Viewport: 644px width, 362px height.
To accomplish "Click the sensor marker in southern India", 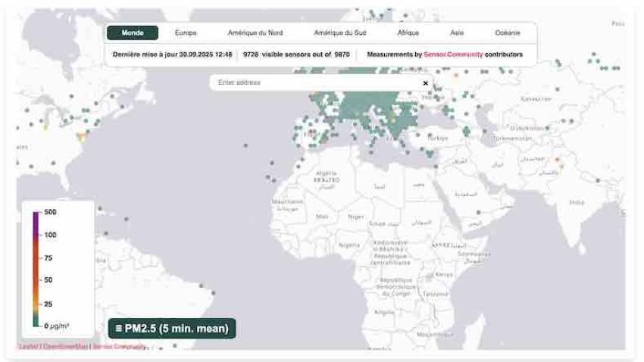I will coord(599,180).
